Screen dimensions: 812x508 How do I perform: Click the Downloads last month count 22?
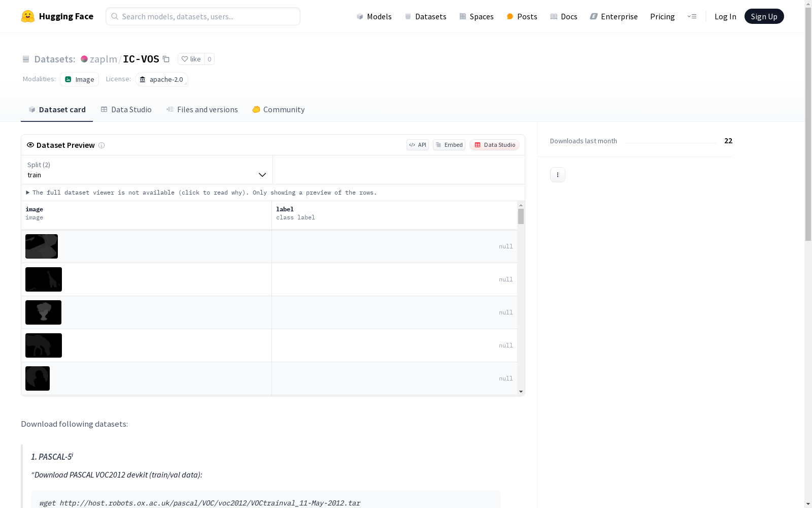tap(728, 141)
